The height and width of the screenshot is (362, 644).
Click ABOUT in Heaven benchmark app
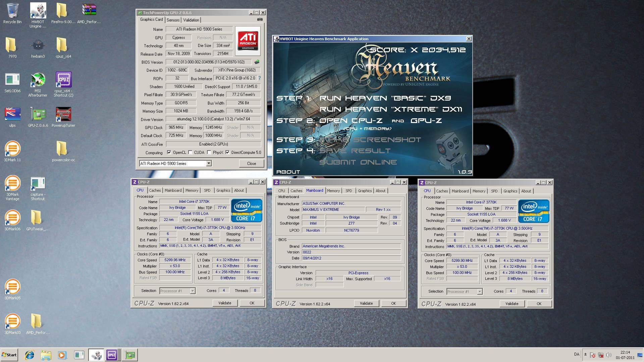tap(288, 172)
